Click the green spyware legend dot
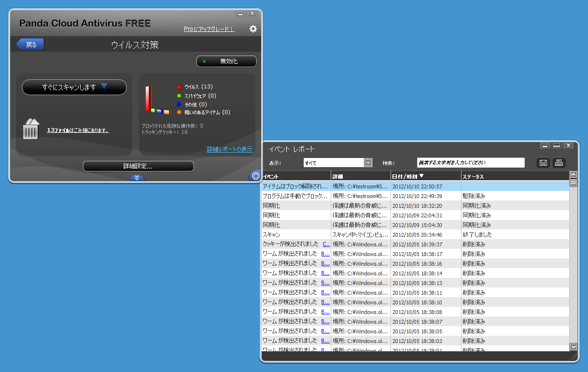 179,96
